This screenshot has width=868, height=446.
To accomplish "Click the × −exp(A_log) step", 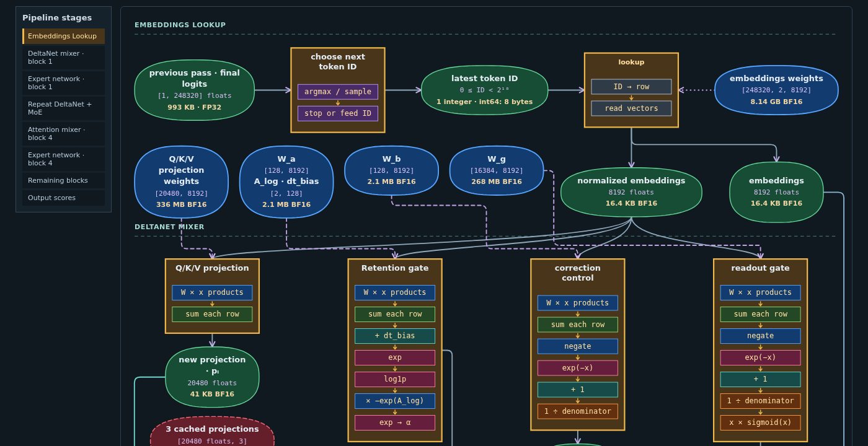I will [x=395, y=401].
